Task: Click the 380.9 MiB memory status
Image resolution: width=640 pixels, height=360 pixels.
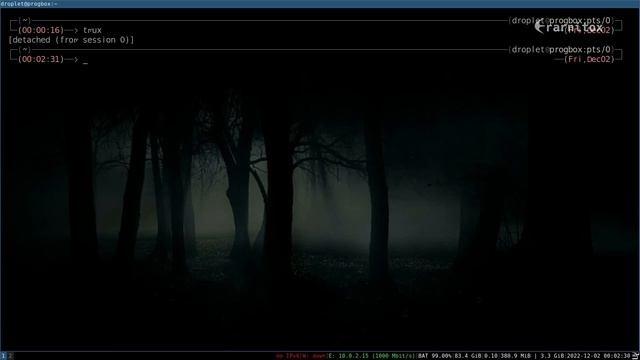Action: tap(516, 356)
